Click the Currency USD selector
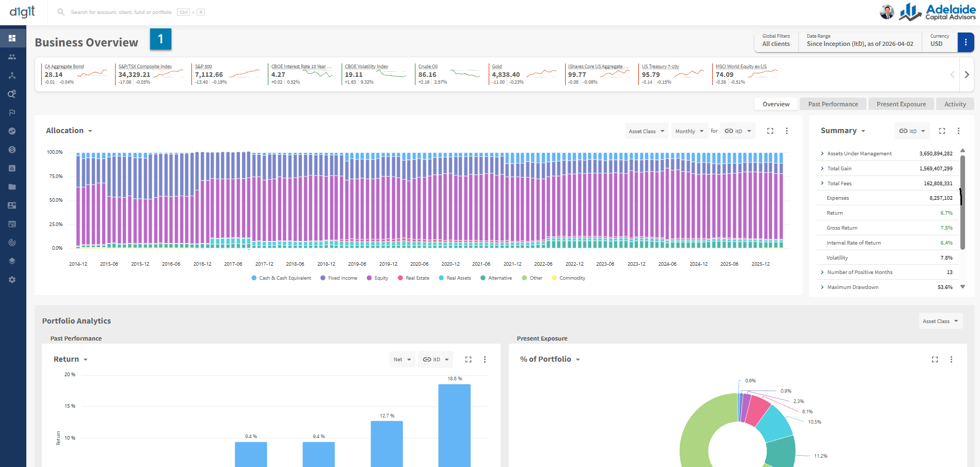This screenshot has height=467, width=980. pos(940,41)
